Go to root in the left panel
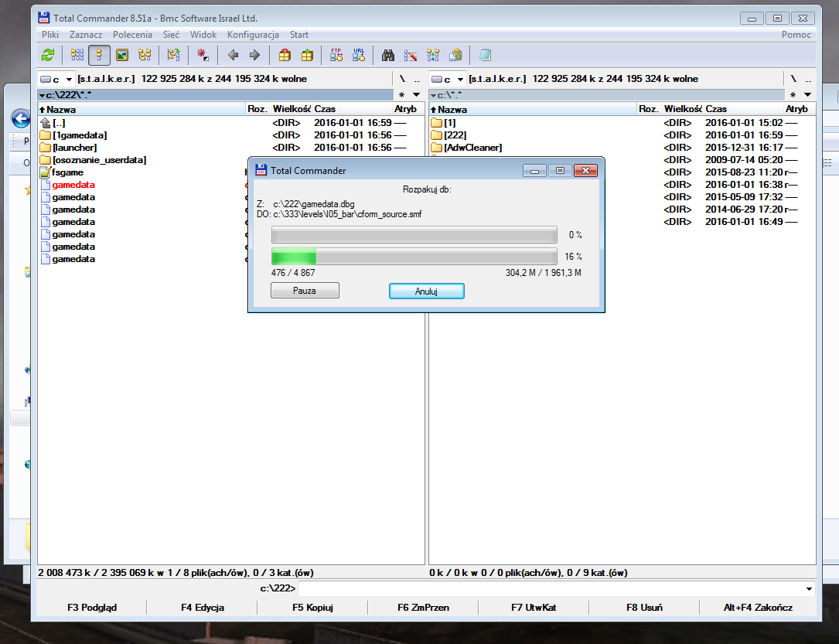Viewport: 839px width, 644px height. pyautogui.click(x=402, y=79)
